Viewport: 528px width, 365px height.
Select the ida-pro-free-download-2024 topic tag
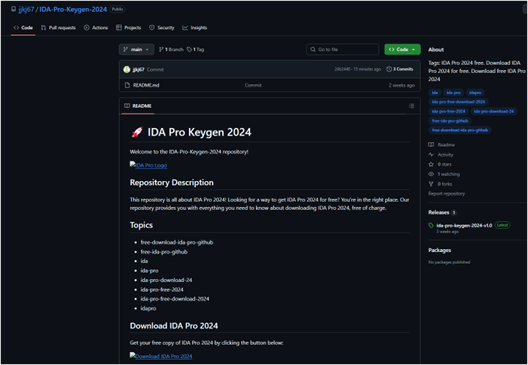coord(458,102)
